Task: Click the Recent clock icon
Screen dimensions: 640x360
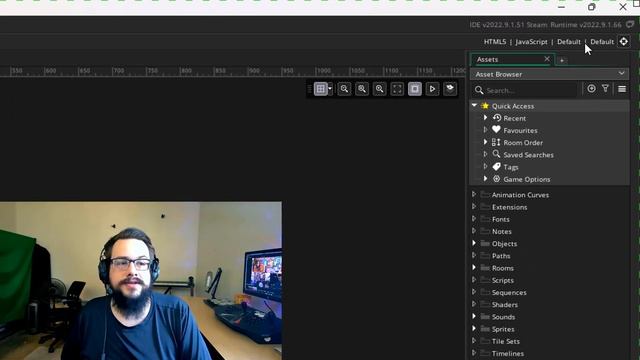Action: pyautogui.click(x=496, y=118)
